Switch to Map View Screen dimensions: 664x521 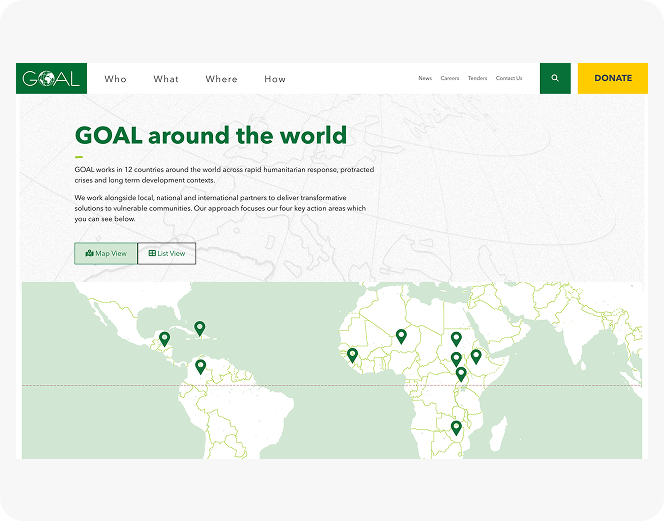(x=106, y=253)
